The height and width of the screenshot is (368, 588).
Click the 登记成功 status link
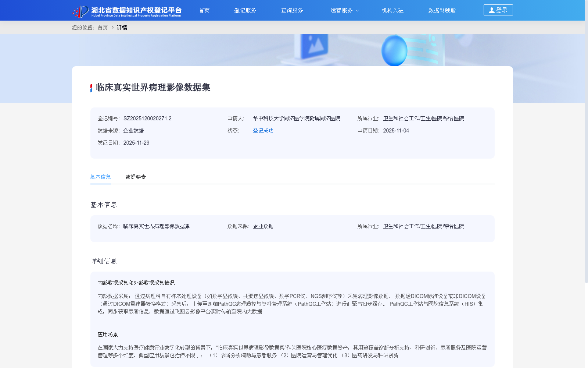point(263,131)
